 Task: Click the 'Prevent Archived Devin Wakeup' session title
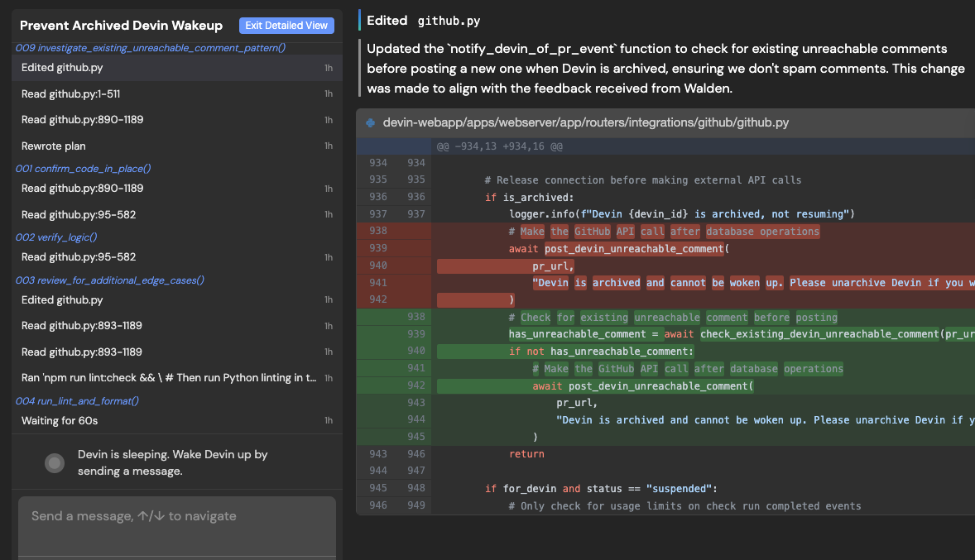coord(121,26)
